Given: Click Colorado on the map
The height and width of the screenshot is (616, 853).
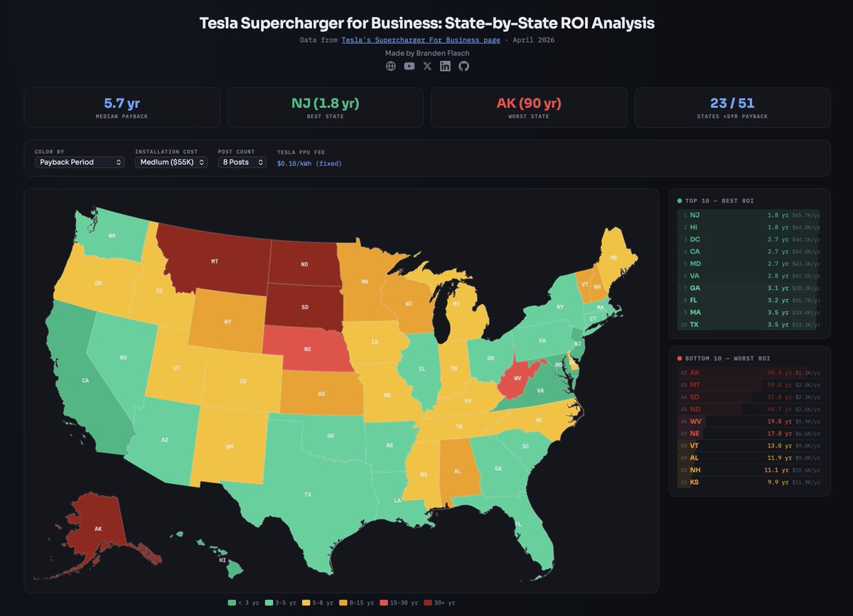Looking at the screenshot, I should pos(243,381).
